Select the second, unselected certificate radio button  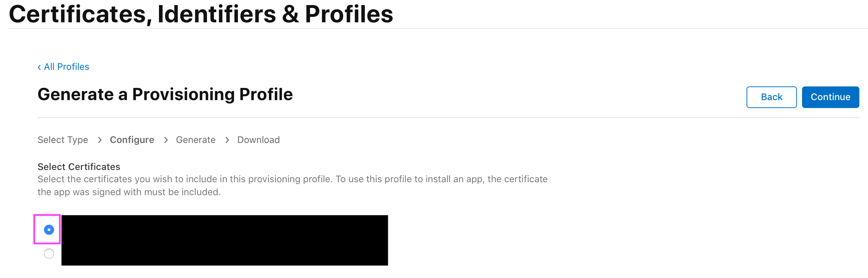tap(49, 254)
